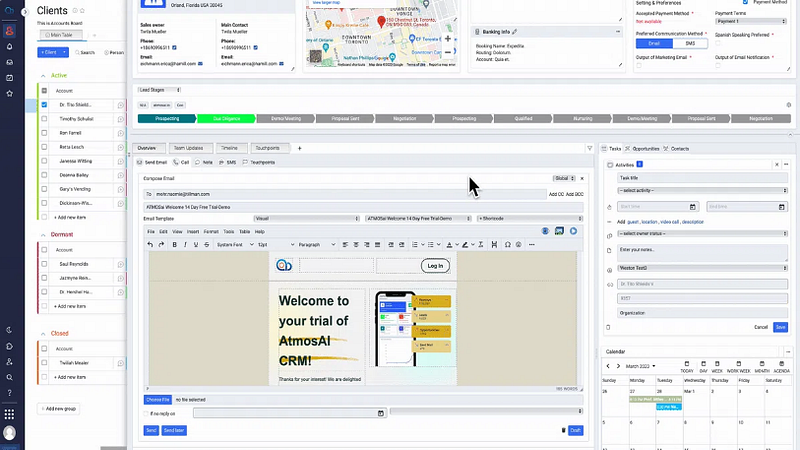Redo the edit in email editor
This screenshot has height=450, width=800.
161,245
